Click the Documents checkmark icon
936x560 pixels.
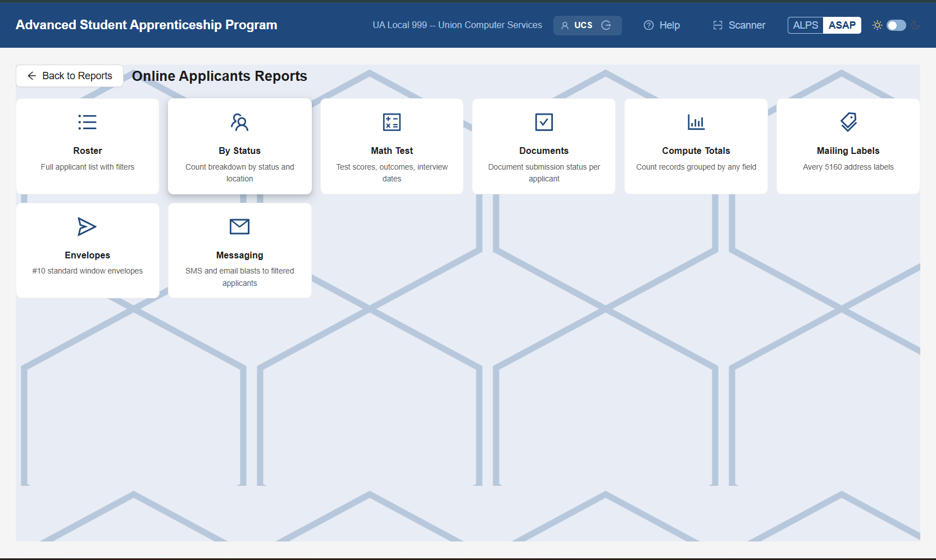click(x=544, y=122)
